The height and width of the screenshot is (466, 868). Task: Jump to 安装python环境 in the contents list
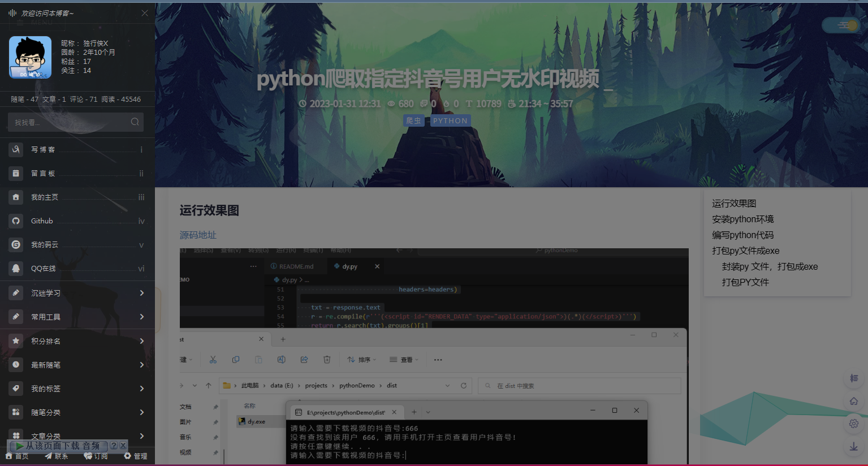point(742,219)
